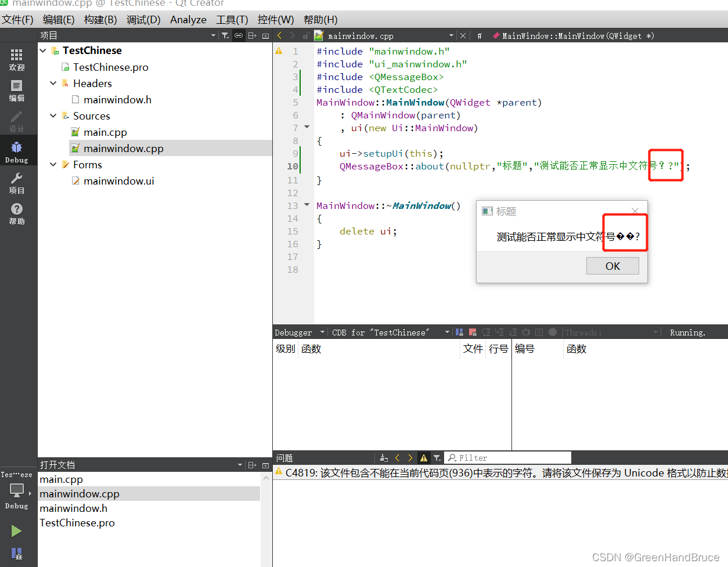Image resolution: width=728 pixels, height=567 pixels.
Task: Go to previous issue arrow
Action: tap(397, 458)
